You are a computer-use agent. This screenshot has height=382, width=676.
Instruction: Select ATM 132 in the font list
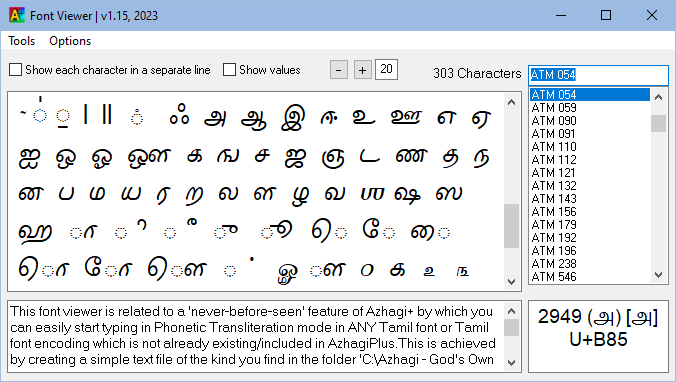590,185
